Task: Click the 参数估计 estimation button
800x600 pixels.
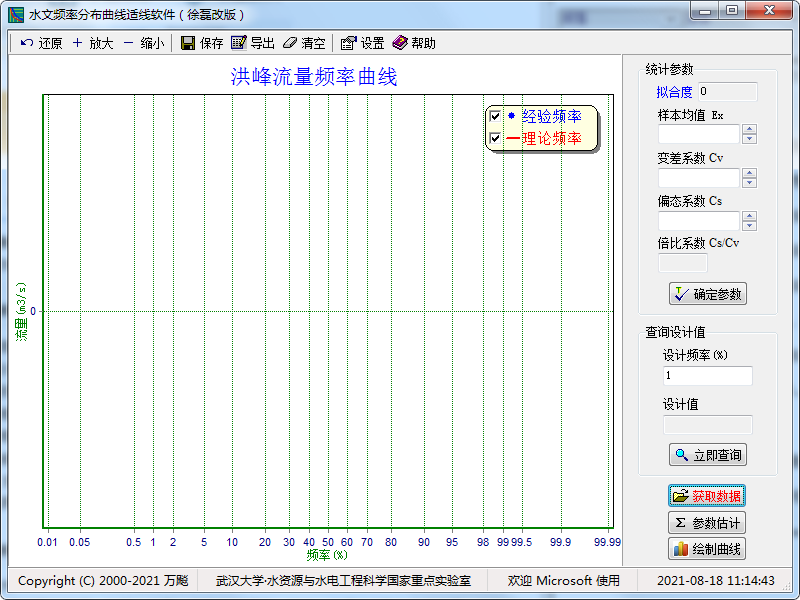Action: (707, 523)
